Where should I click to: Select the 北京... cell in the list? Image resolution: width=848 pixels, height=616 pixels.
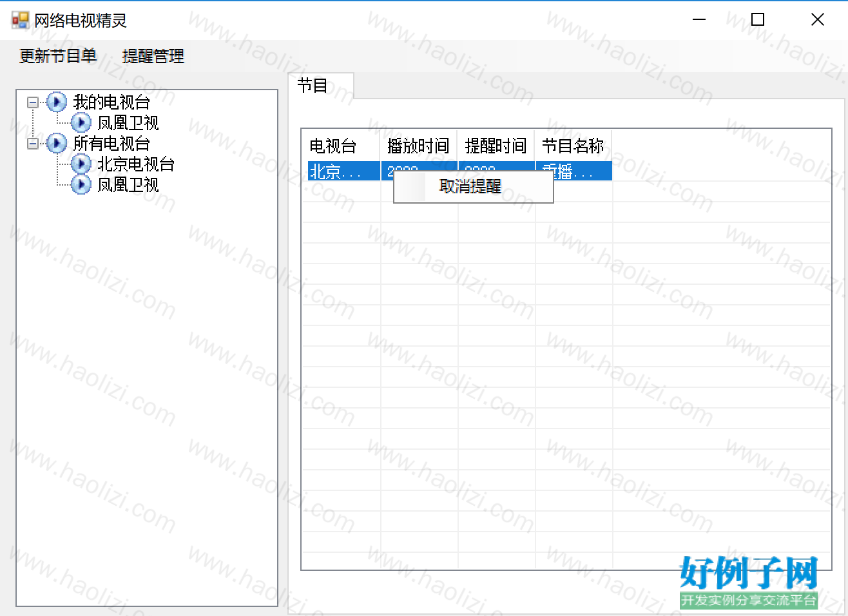(343, 171)
